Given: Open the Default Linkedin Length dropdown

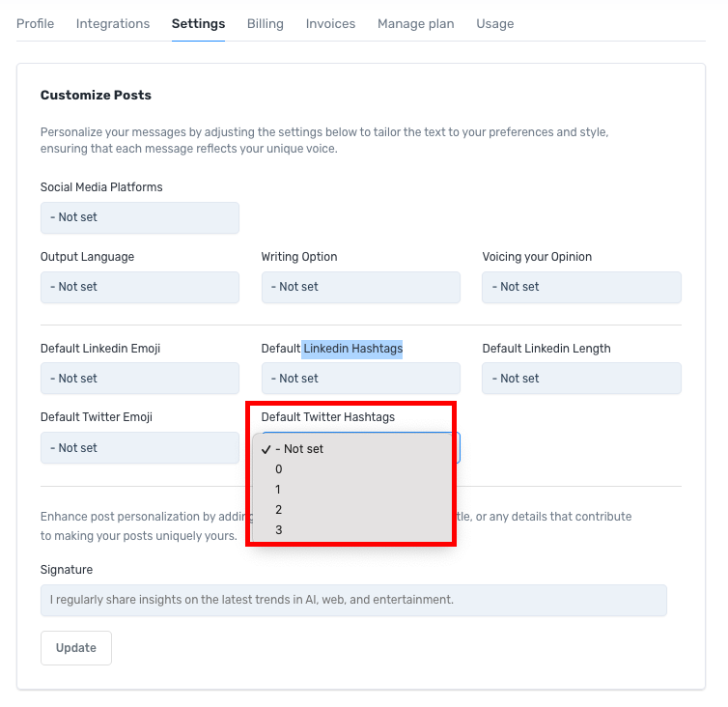Looking at the screenshot, I should [581, 379].
